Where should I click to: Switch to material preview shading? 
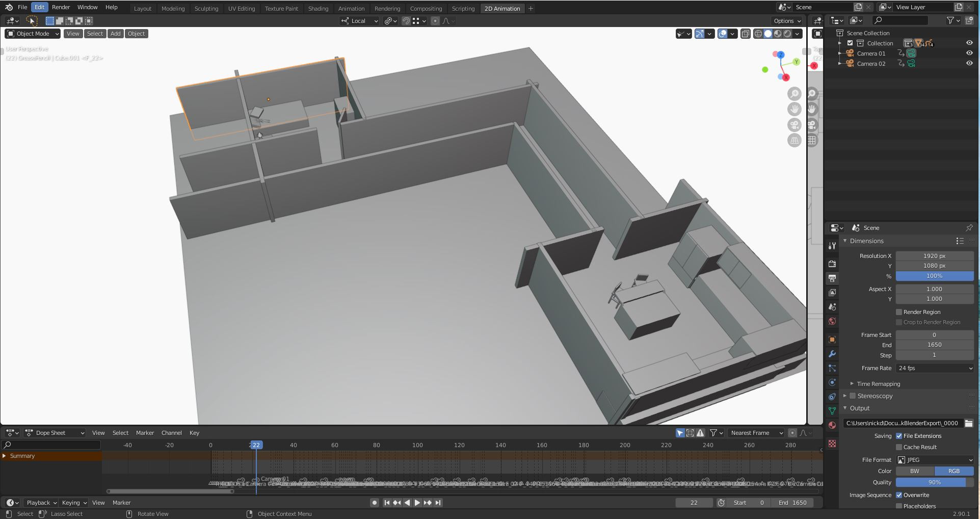pos(778,34)
